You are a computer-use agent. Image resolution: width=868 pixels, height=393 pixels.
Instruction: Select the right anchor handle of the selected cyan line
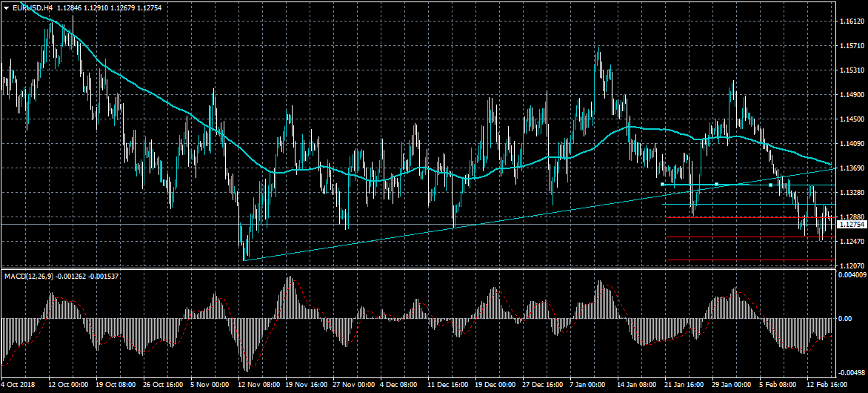[770, 185]
